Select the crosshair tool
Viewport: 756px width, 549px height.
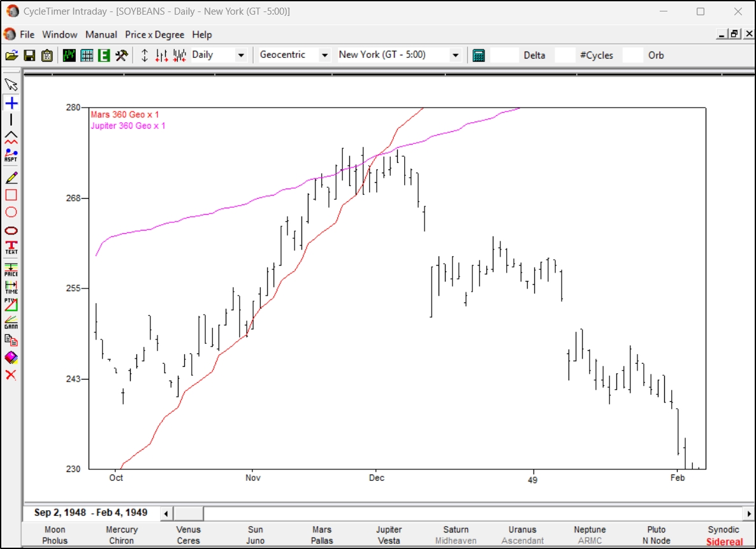click(x=10, y=102)
